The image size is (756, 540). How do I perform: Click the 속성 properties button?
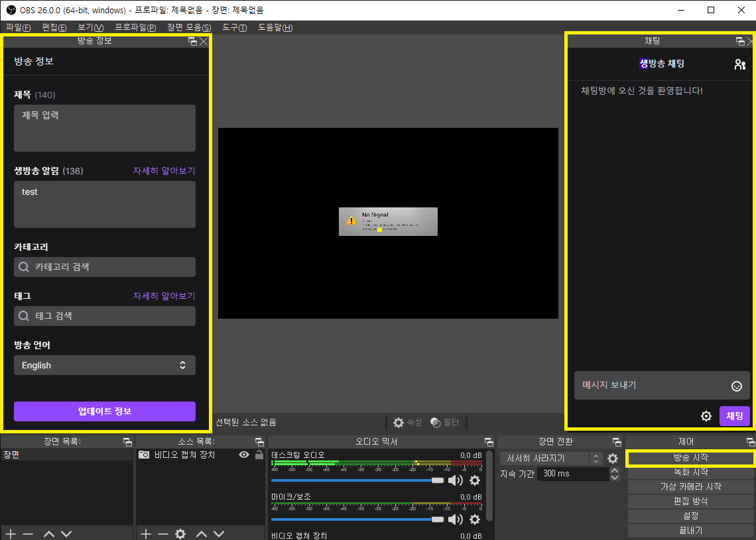coord(407,423)
